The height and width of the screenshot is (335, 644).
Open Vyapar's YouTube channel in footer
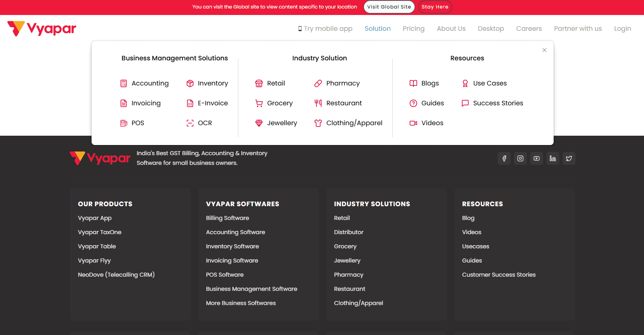pos(537,158)
